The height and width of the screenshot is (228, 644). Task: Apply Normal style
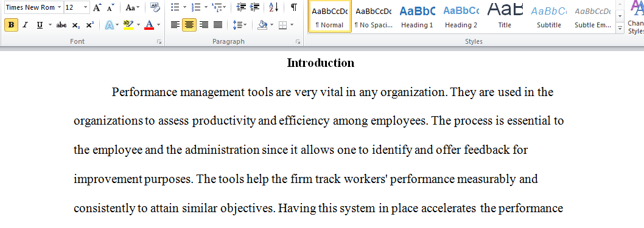(x=329, y=16)
